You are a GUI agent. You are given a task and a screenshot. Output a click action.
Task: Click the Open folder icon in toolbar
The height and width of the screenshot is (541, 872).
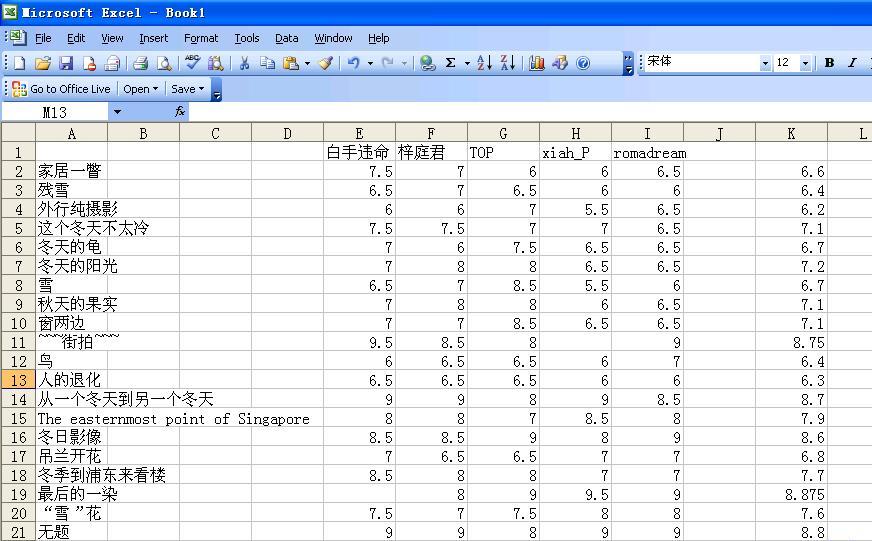[x=43, y=63]
